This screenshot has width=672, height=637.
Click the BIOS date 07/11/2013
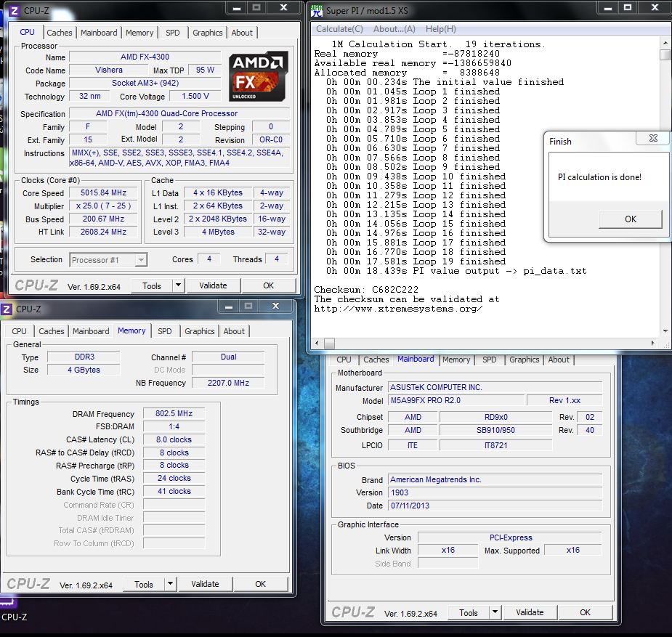point(495,506)
